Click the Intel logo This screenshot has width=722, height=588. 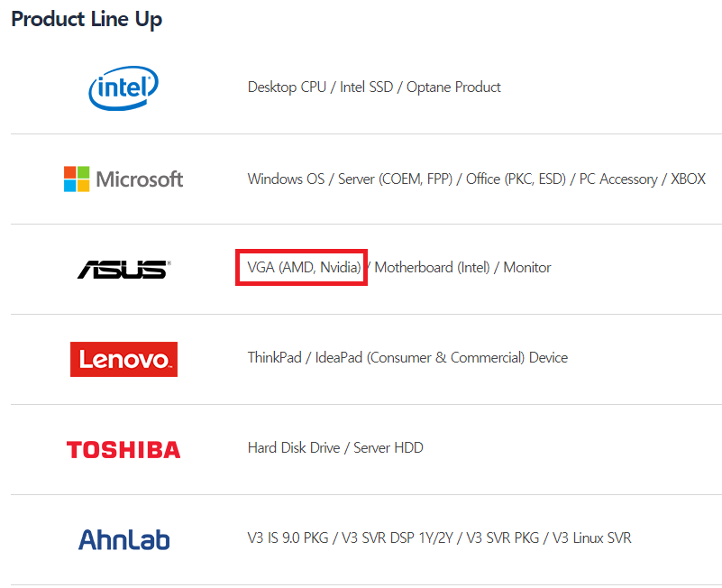tap(123, 87)
